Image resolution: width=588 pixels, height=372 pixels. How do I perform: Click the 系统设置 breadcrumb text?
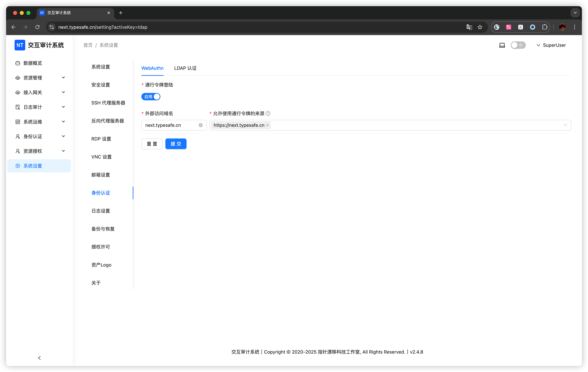click(x=109, y=45)
